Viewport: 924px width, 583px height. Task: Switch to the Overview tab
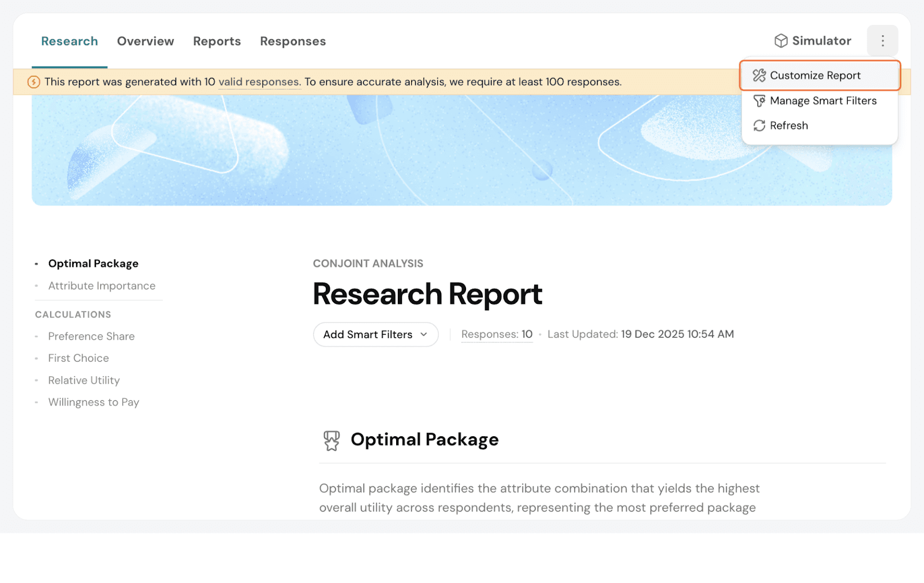point(146,42)
